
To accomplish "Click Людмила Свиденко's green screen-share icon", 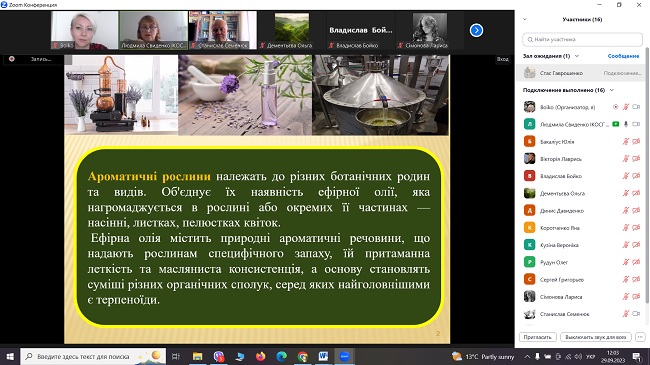I will [x=616, y=124].
